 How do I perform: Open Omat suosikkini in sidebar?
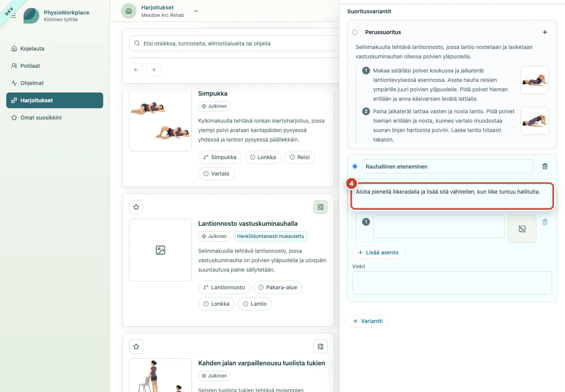tap(55, 118)
